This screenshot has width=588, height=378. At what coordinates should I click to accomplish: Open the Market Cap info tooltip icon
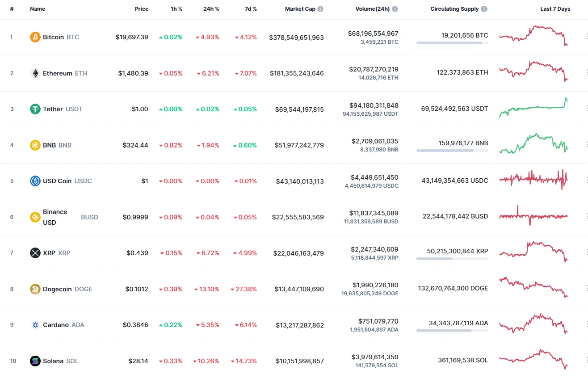(320, 8)
